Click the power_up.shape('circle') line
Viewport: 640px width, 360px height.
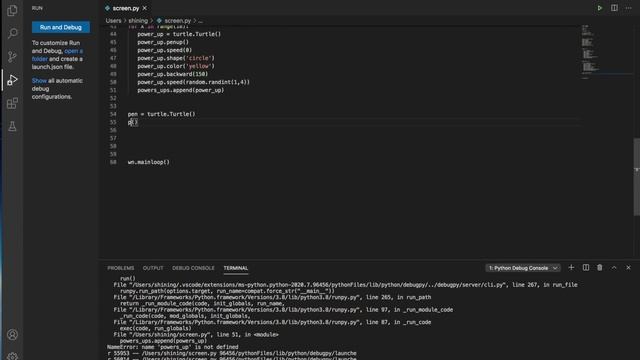coord(176,58)
